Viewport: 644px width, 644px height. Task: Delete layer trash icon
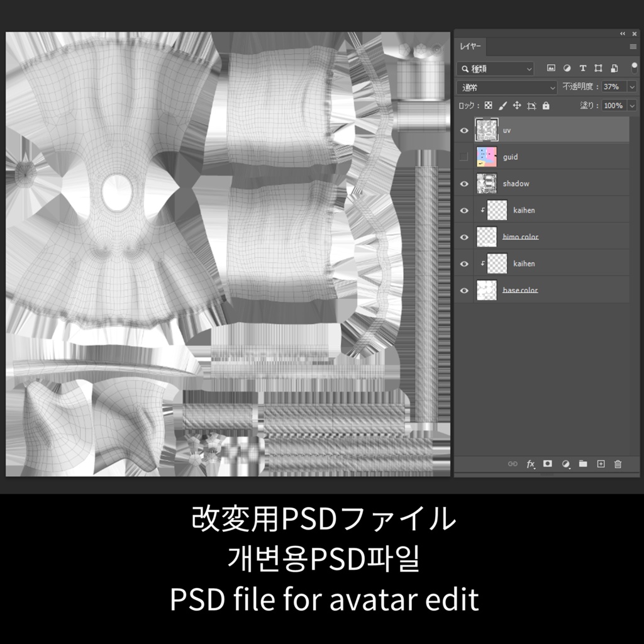click(x=618, y=464)
